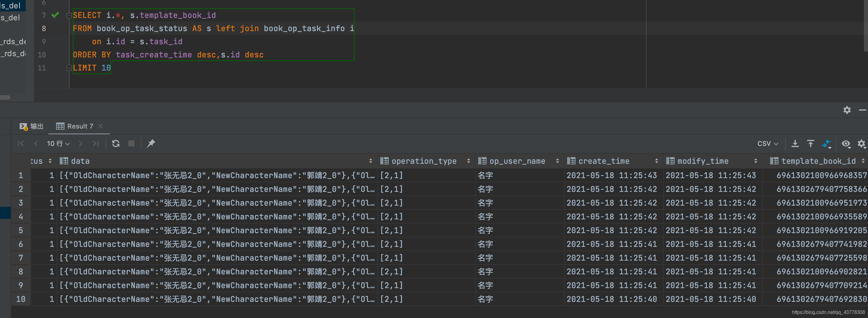Click the green checkmark on line 7
This screenshot has height=318, width=868.
(55, 15)
